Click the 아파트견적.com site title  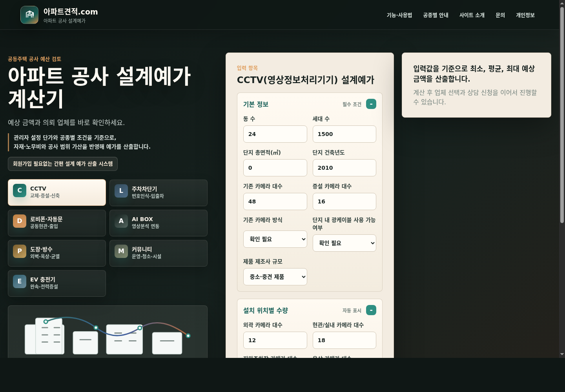[71, 12]
